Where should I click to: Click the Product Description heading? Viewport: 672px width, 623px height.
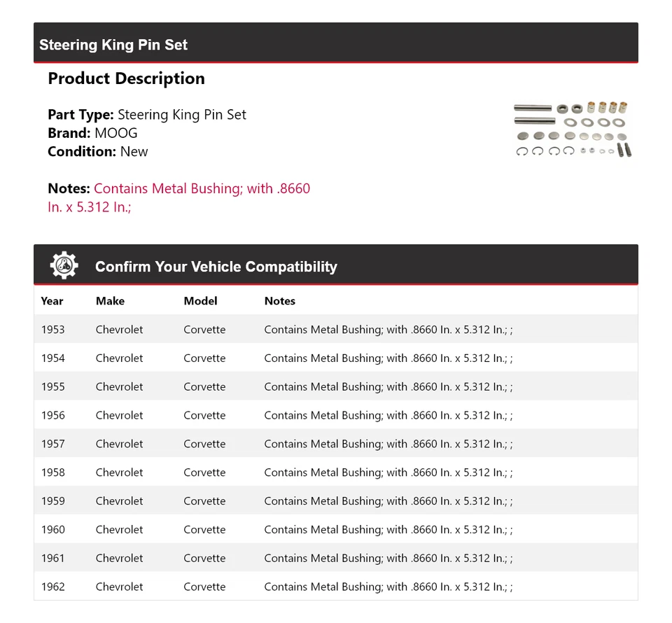coord(126,78)
